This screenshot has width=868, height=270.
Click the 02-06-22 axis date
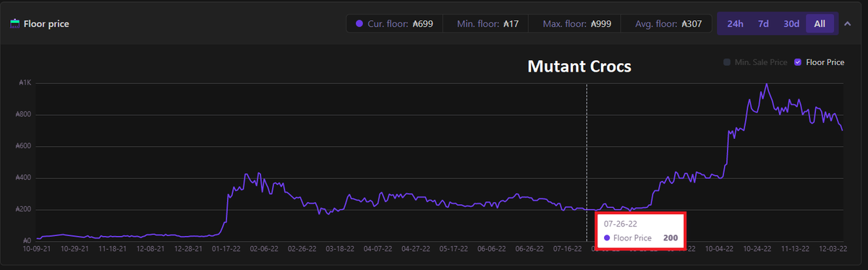(x=264, y=248)
